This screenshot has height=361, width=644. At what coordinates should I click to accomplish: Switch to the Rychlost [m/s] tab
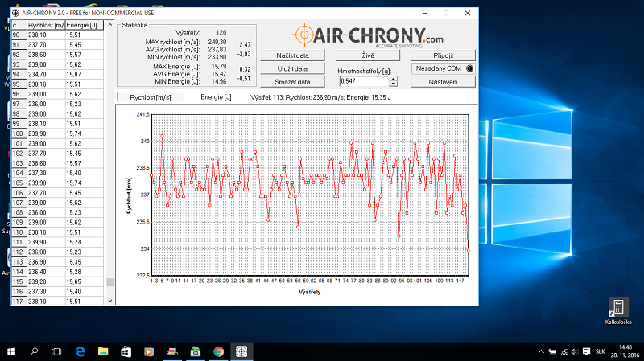coord(151,97)
